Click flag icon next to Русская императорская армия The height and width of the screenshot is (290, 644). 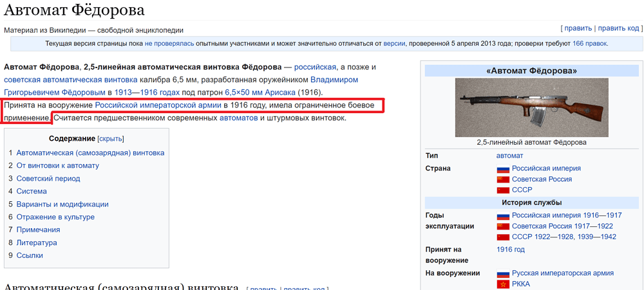pos(502,273)
